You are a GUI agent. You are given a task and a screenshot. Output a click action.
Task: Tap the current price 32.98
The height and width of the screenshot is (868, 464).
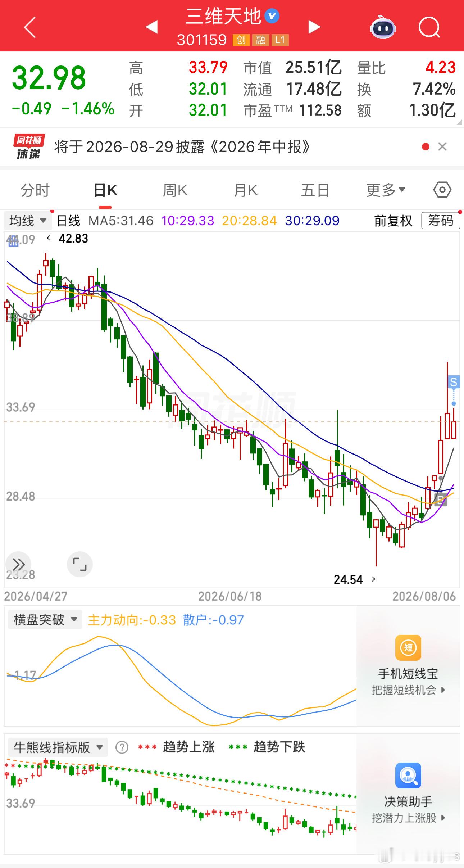tap(49, 78)
